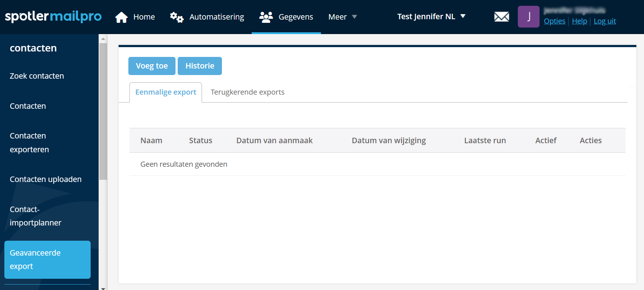Open the Opties link
This screenshot has height=290, width=644.
(x=554, y=21)
